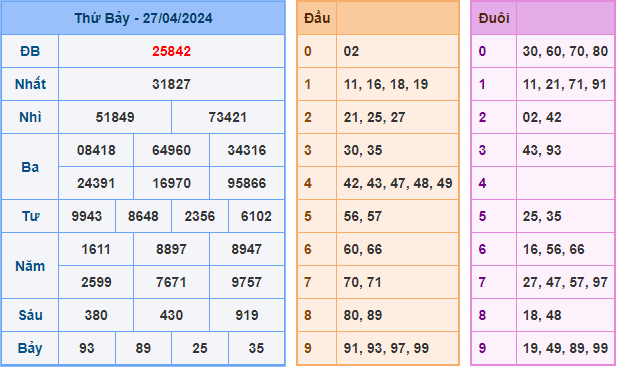The height and width of the screenshot is (367, 617).
Task: Click the Đuôi column header
Action: point(494,18)
